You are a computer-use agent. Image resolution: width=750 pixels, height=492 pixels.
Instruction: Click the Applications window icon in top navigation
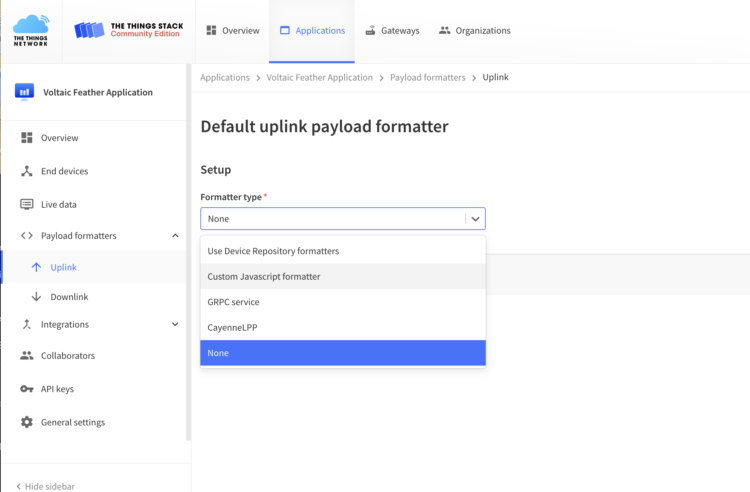[285, 30]
